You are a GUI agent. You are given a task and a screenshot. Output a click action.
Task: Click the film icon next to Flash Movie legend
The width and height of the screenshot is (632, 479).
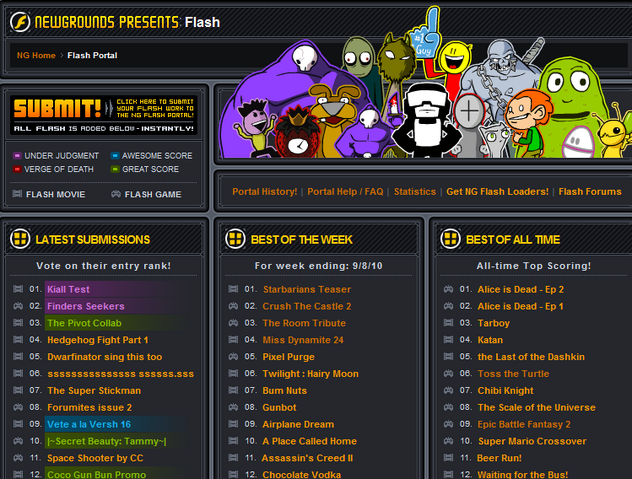17,194
